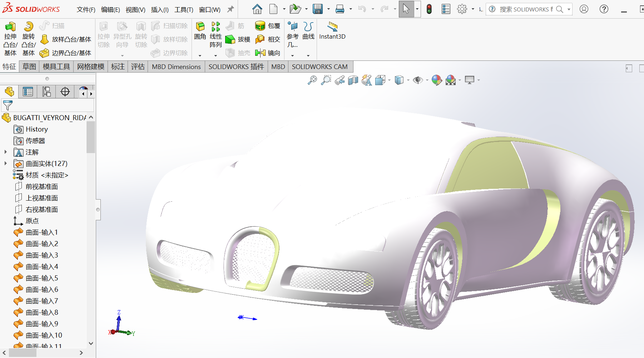Select the Fillet (圆角) tool
The height and width of the screenshot is (358, 644).
pyautogui.click(x=200, y=30)
